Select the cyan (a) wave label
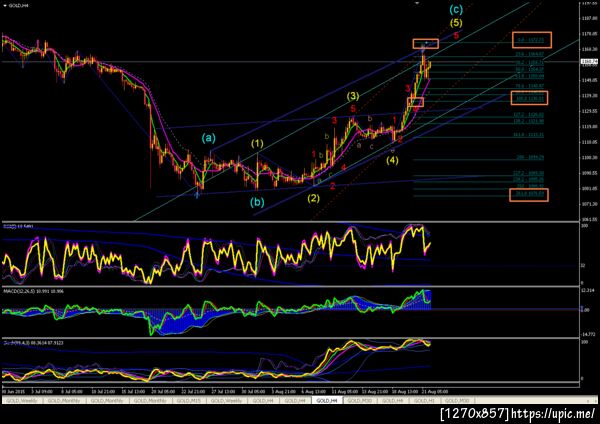The image size is (600, 424). (x=209, y=138)
